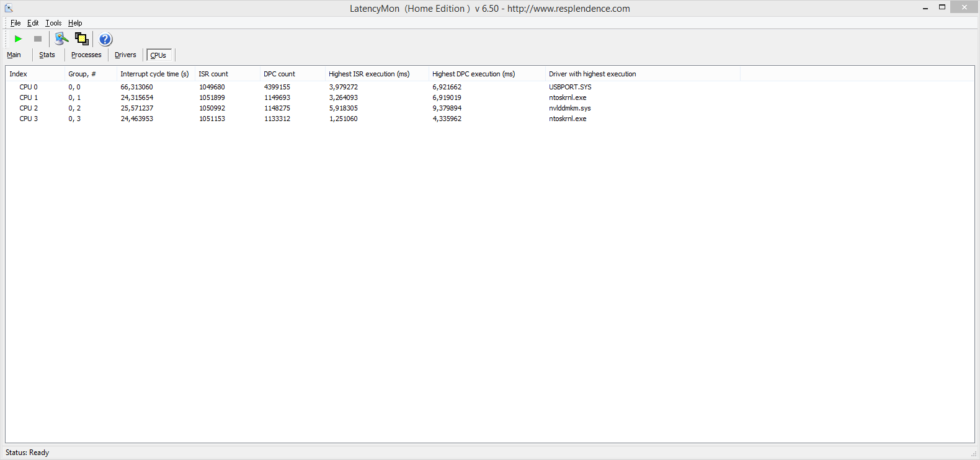Close the LatencyMon window
The height and width of the screenshot is (460, 980).
tap(964, 7)
